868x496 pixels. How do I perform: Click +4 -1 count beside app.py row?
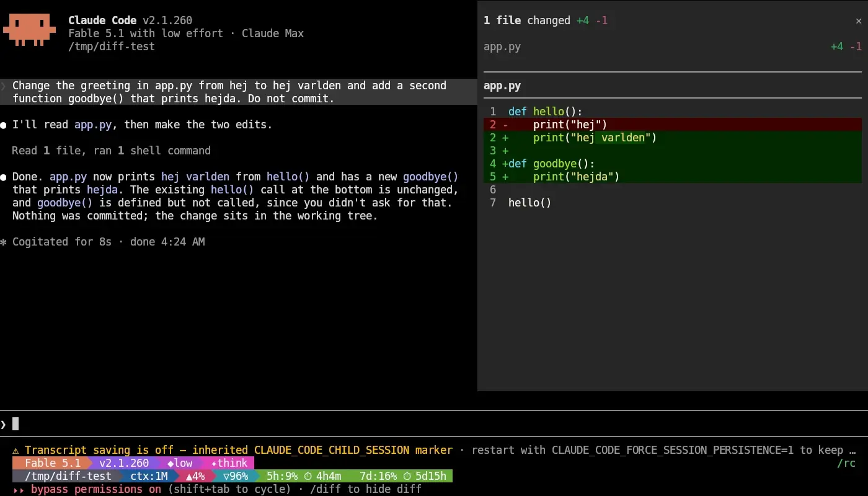[846, 46]
